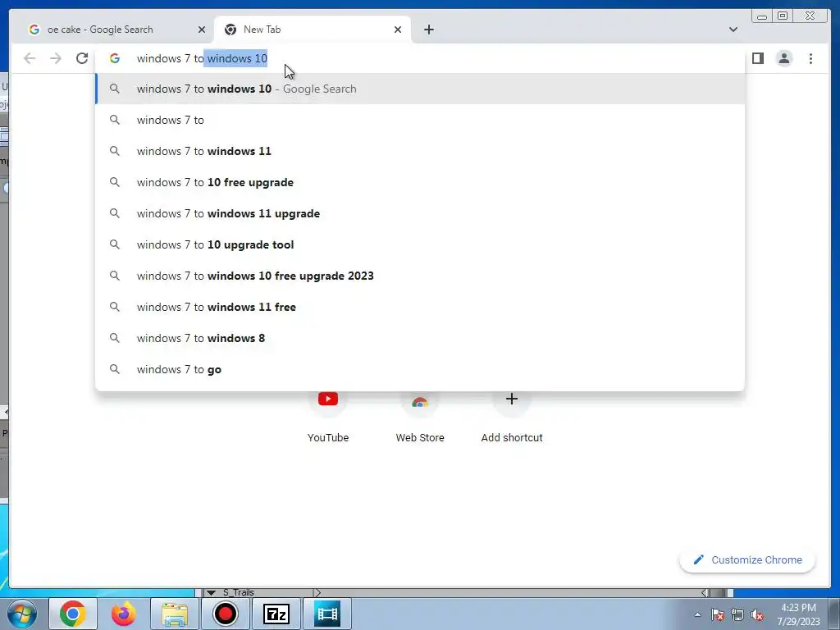Image resolution: width=840 pixels, height=630 pixels.
Task: Click the Chrome taskbar icon
Action: pyautogui.click(x=73, y=614)
